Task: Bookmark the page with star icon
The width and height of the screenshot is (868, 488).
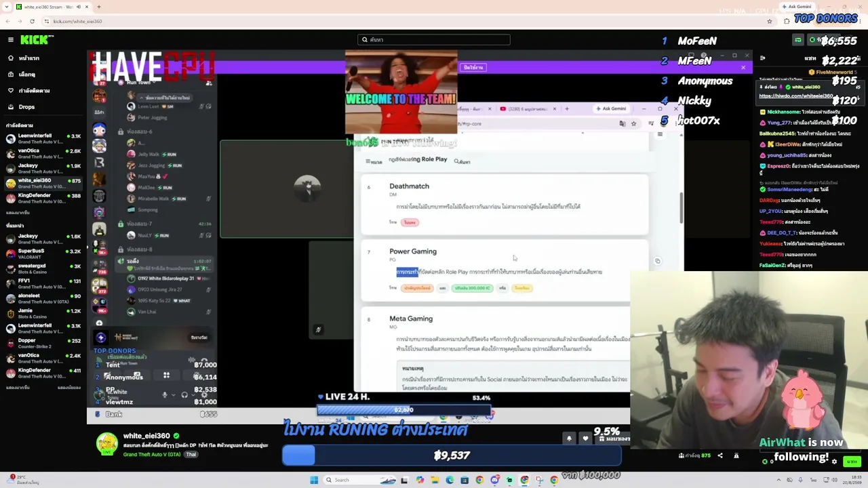Action: point(769,22)
